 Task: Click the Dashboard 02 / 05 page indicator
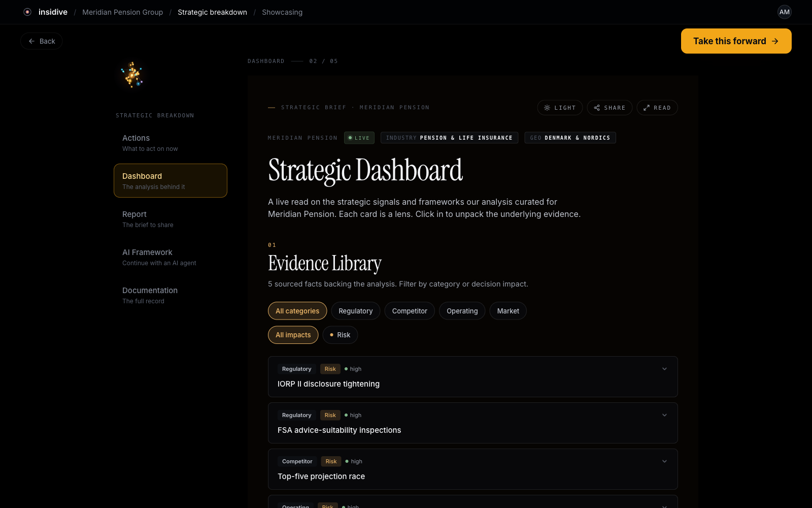[x=293, y=61]
